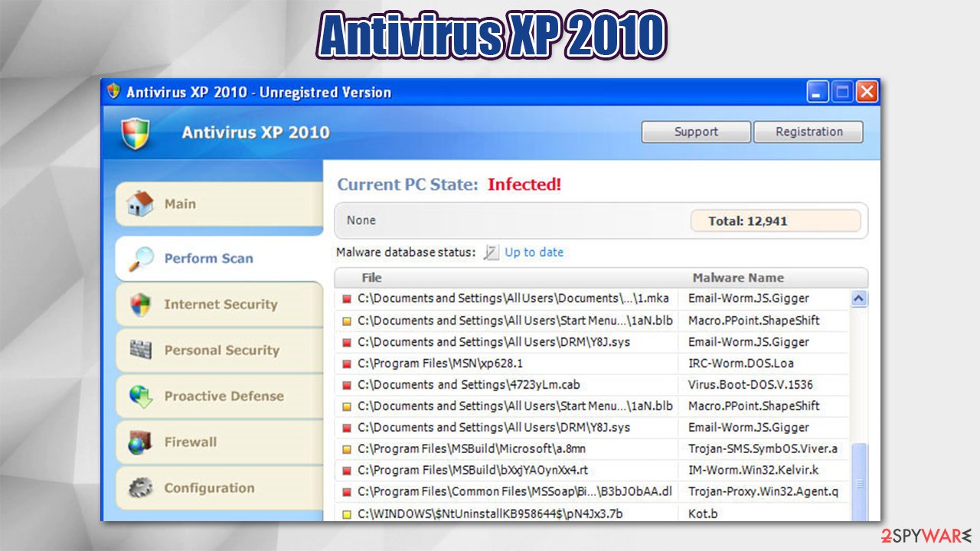
Task: Click the IM-Worm.Win32.Kelvir.k entry
Action: [753, 471]
